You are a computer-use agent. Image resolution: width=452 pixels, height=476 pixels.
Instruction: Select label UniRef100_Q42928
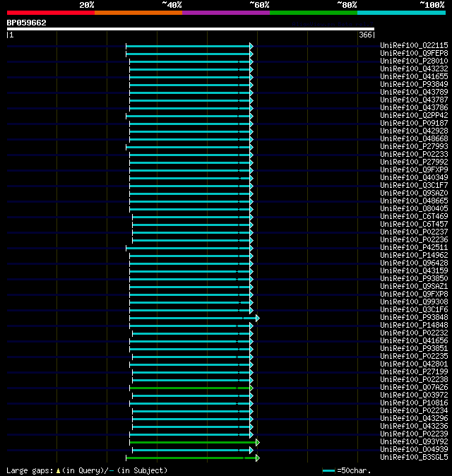[x=414, y=131]
